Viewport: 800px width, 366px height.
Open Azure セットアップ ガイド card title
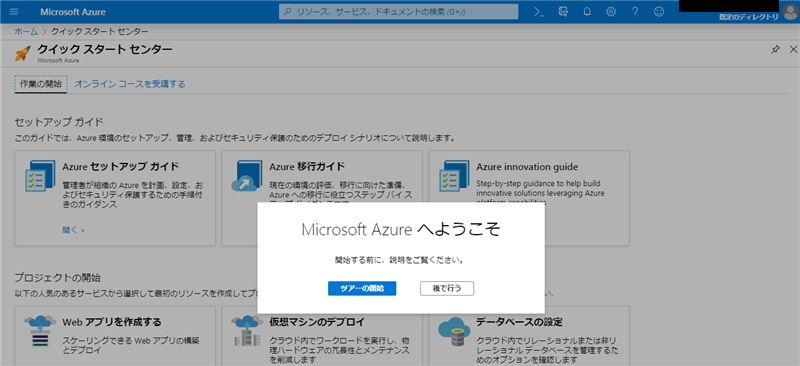tap(120, 166)
